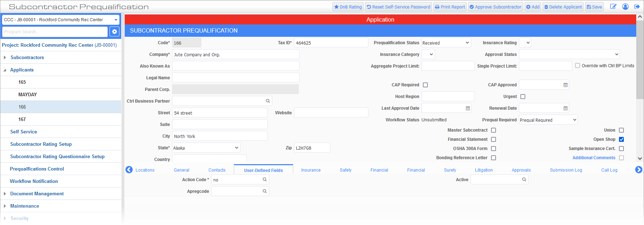Check Master Subcontract checkbox
Viewport: 644px width, 225px height.
click(494, 130)
